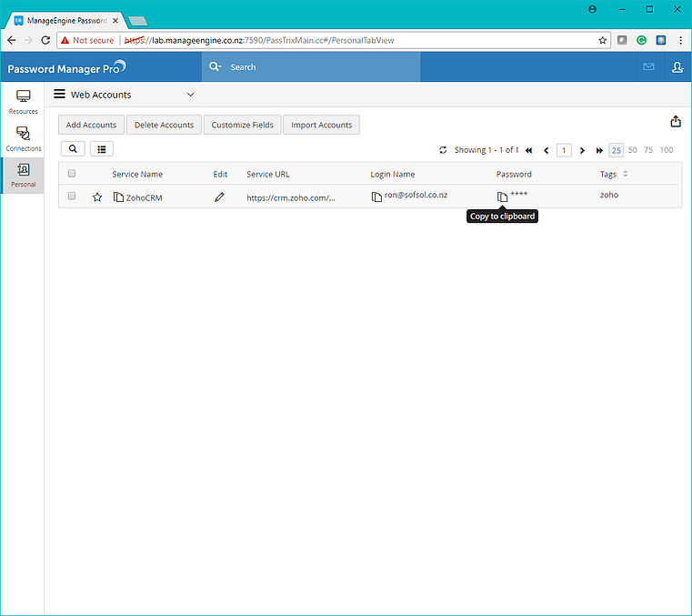692x616 pixels.
Task: Click the export icon at top right
Action: pos(676,121)
